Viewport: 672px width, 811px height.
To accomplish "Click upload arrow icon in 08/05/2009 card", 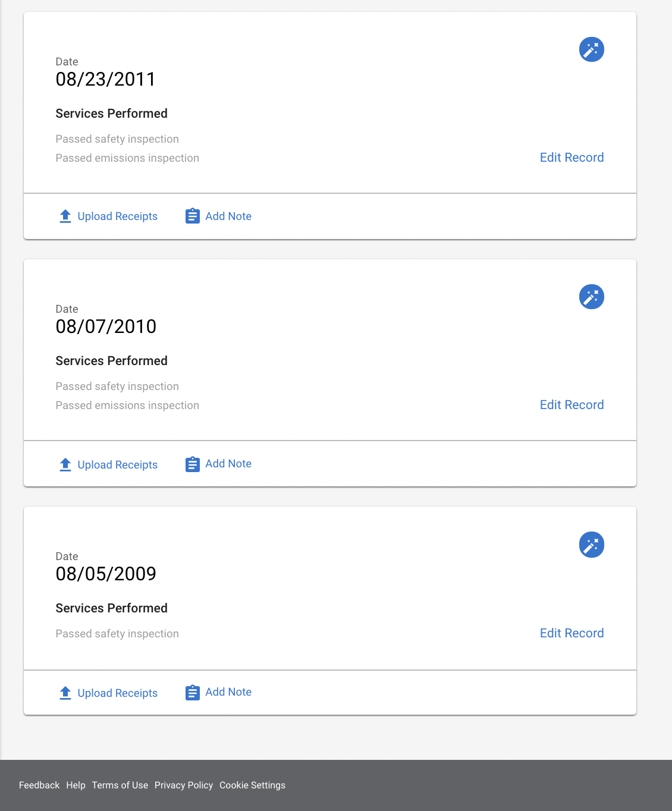I will [x=65, y=693].
